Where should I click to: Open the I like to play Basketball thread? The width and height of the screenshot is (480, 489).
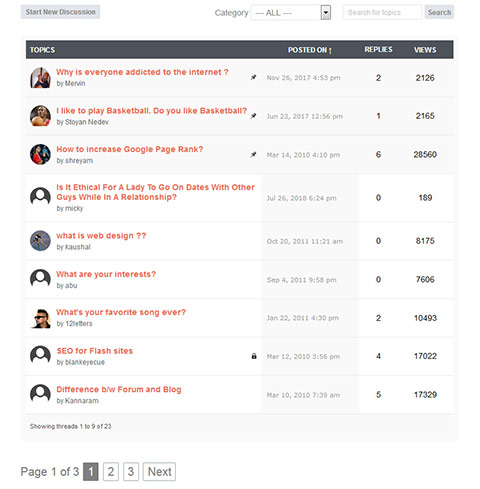point(151,111)
